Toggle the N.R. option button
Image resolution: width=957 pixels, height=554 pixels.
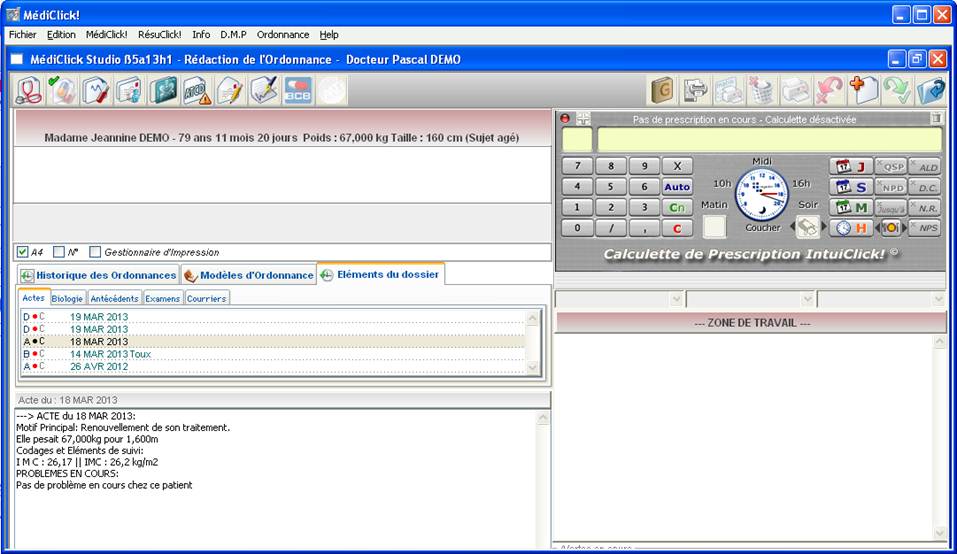pyautogui.click(x=925, y=207)
